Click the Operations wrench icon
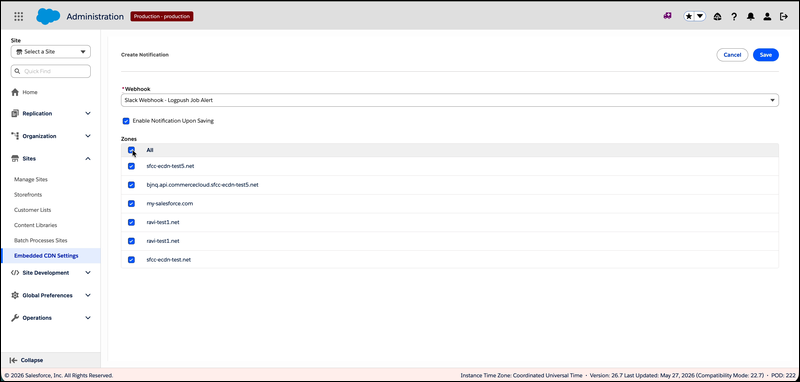This screenshot has width=800, height=382. pyautogui.click(x=15, y=318)
